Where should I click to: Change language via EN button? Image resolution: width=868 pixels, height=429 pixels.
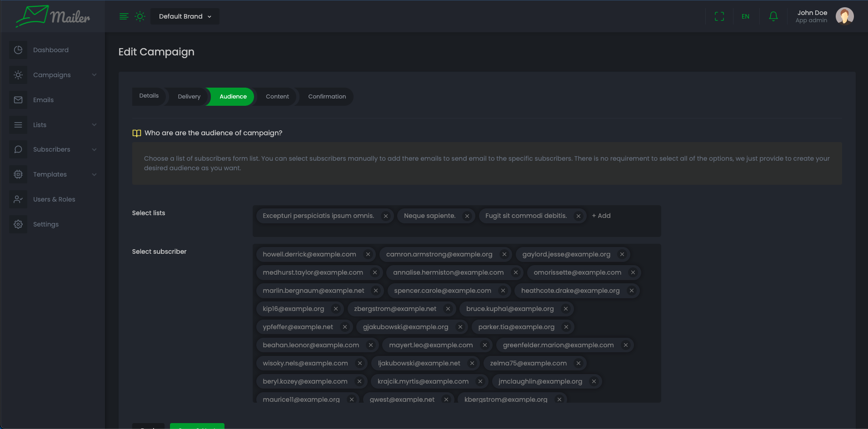[745, 16]
